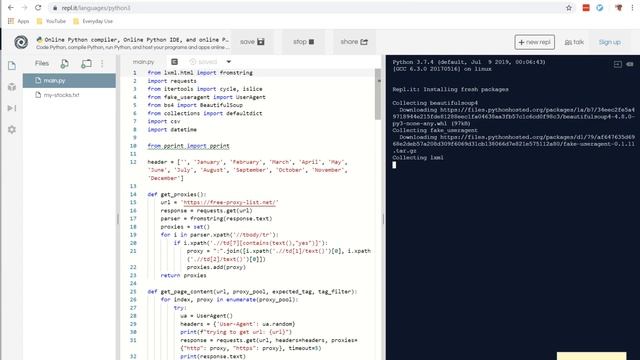Click the 'Collecting lxml' console line
The image size is (640, 360).
pos(418,158)
